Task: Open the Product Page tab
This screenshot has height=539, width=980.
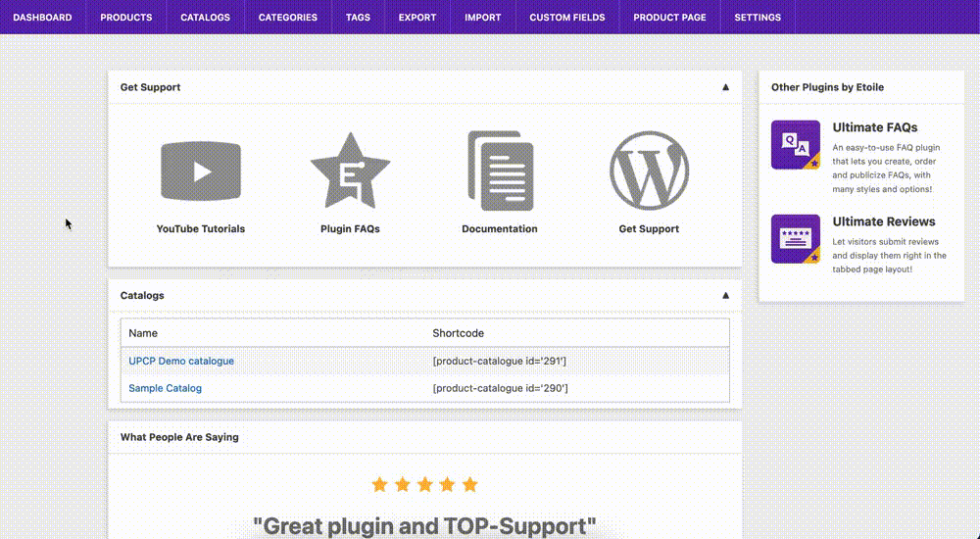Action: [x=670, y=17]
